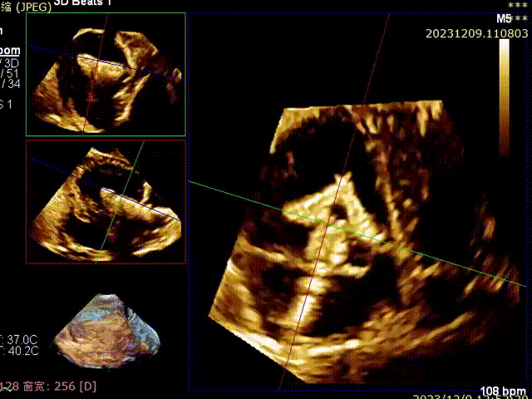Click the window width 256 [D] text
Image resolution: width=532 pixels, height=399 pixels.
point(58,386)
